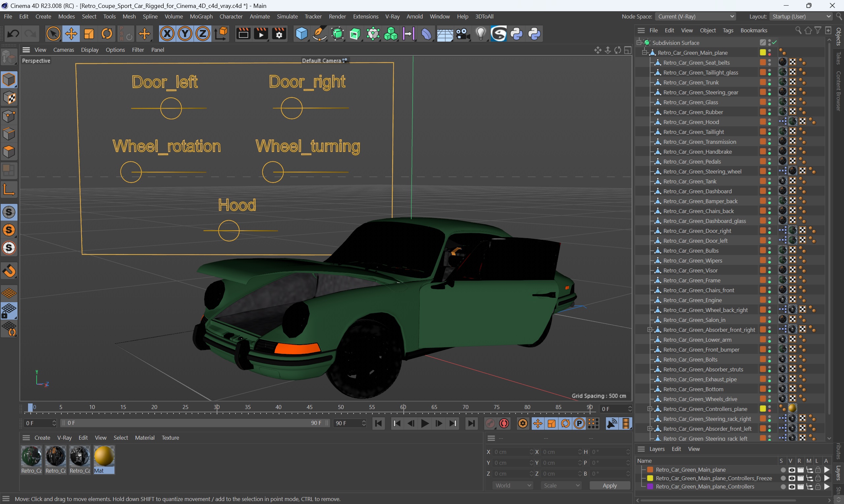Toggle Subdivision Surface enable checkmark
844x504 pixels.
click(x=775, y=43)
